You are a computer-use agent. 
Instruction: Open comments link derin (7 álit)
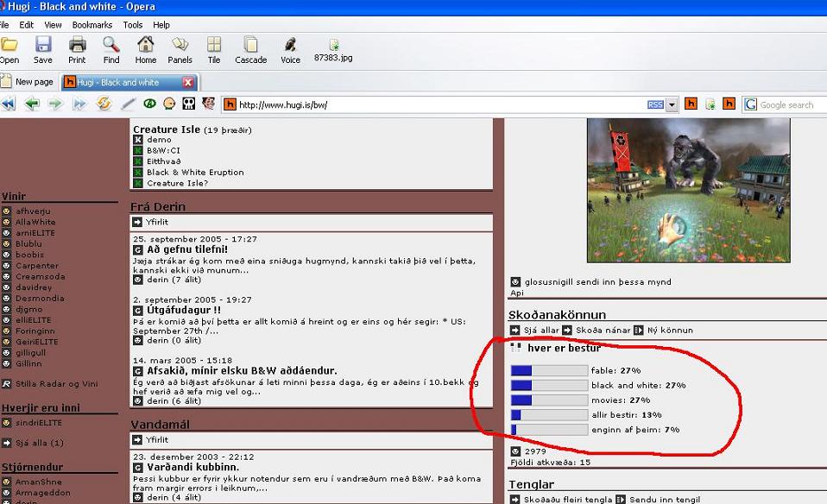coord(174,280)
